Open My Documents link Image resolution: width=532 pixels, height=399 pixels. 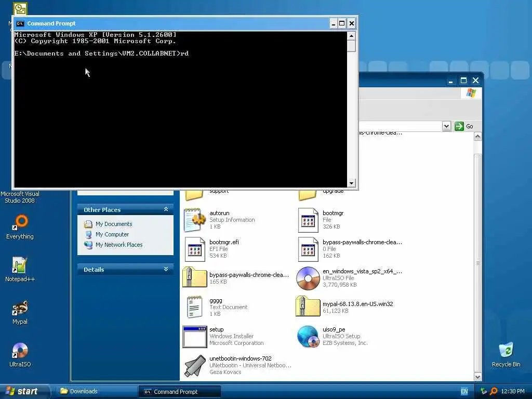coord(114,224)
